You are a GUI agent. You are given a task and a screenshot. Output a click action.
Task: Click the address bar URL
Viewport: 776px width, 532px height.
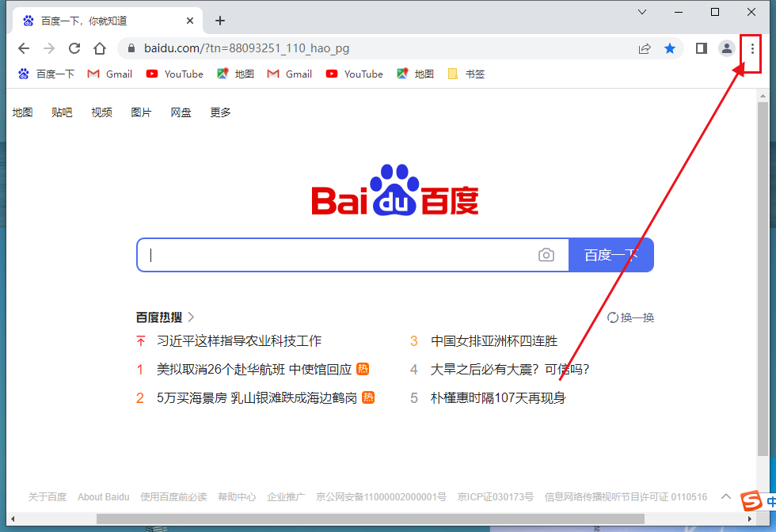[x=246, y=48]
